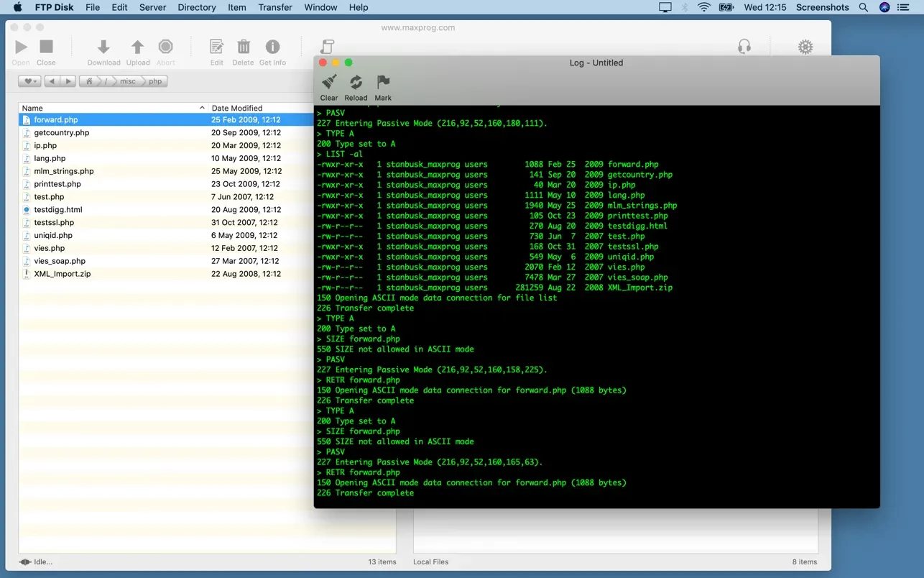Open the favorites heart dropdown
This screenshot has height=578, width=924.
tap(29, 81)
